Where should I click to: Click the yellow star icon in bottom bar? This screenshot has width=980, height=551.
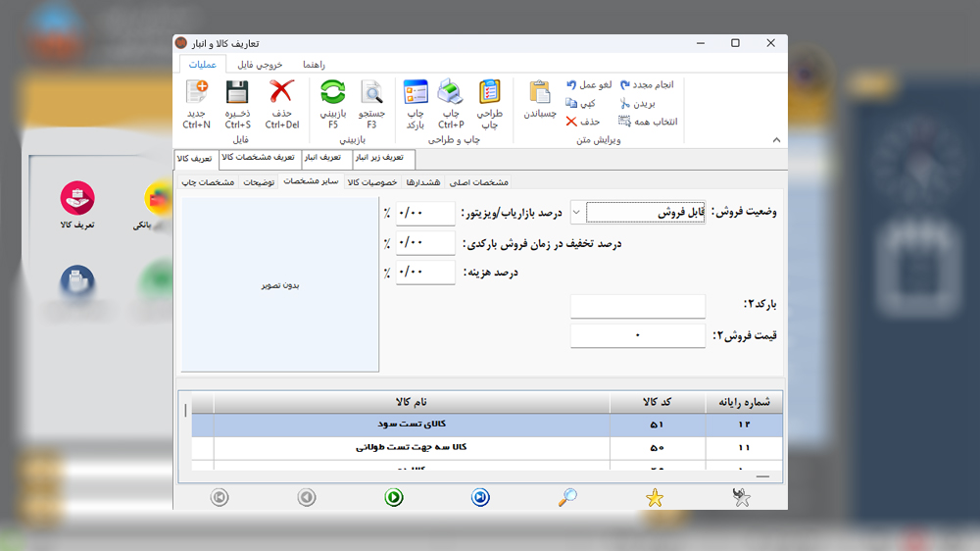[654, 498]
